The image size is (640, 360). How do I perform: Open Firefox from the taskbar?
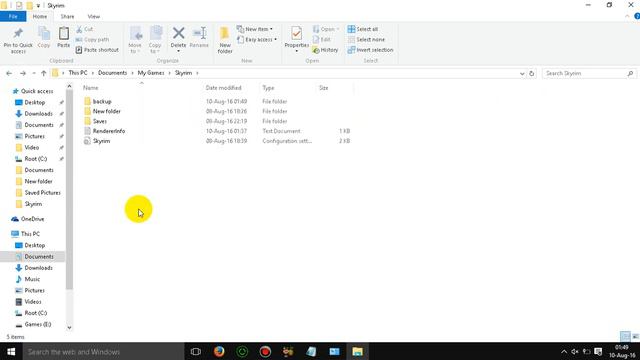coord(219,351)
